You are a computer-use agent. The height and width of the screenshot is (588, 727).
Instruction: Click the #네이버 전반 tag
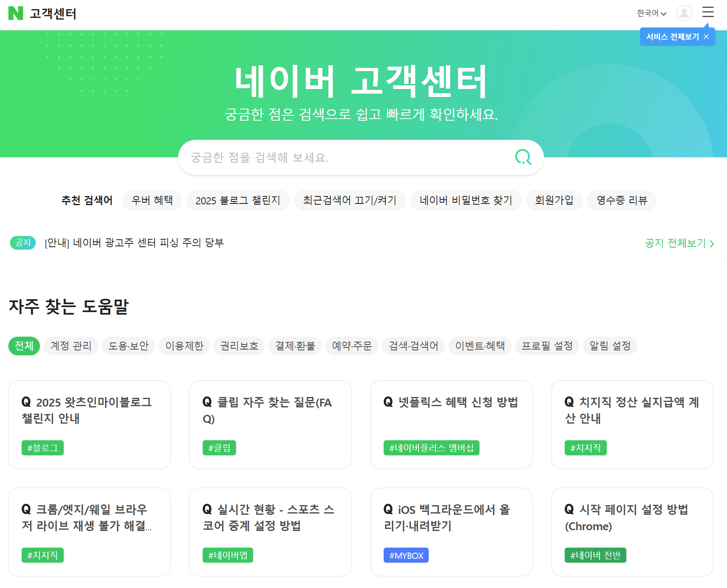point(595,555)
